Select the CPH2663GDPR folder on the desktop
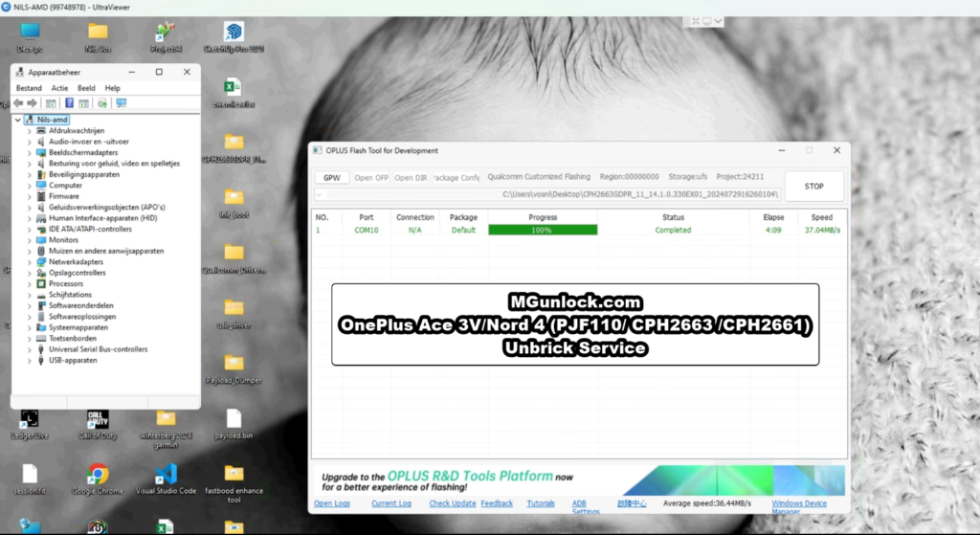The height and width of the screenshot is (535, 980). (234, 147)
